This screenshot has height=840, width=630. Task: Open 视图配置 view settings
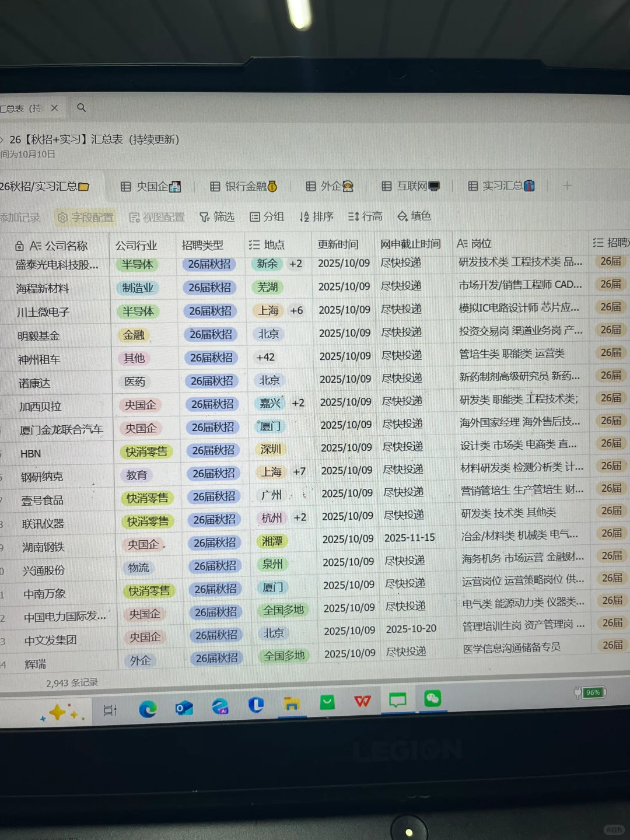coord(157,217)
